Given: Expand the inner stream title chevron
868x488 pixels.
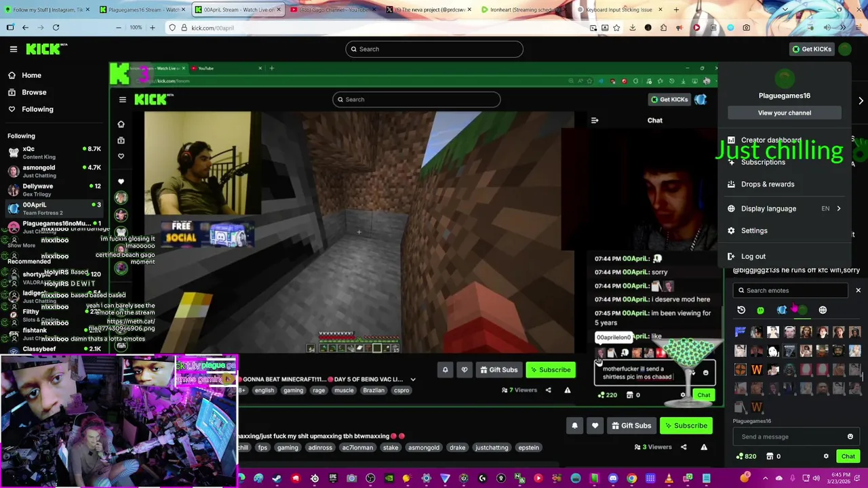Looking at the screenshot, I should click(x=413, y=380).
